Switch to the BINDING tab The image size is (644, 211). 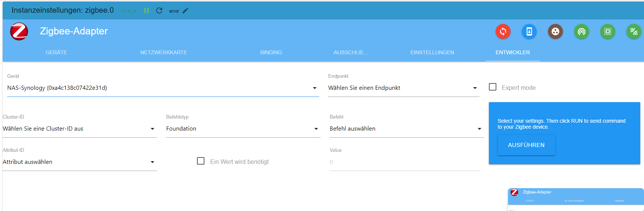[271, 52]
